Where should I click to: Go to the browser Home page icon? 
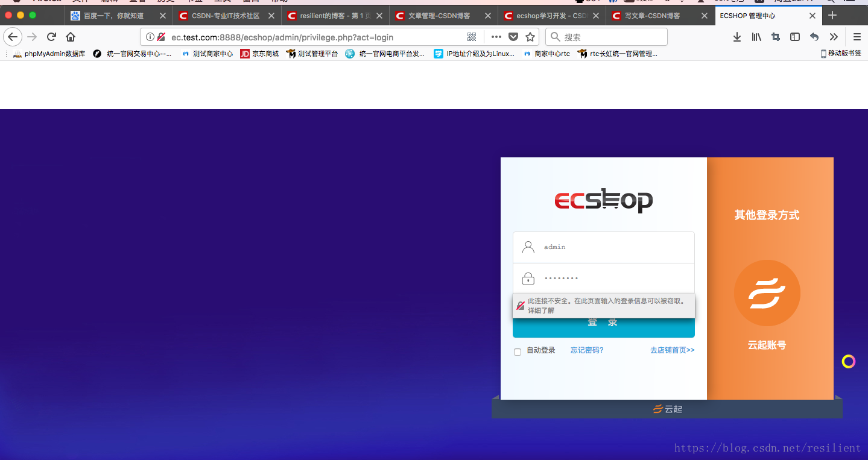coord(71,37)
